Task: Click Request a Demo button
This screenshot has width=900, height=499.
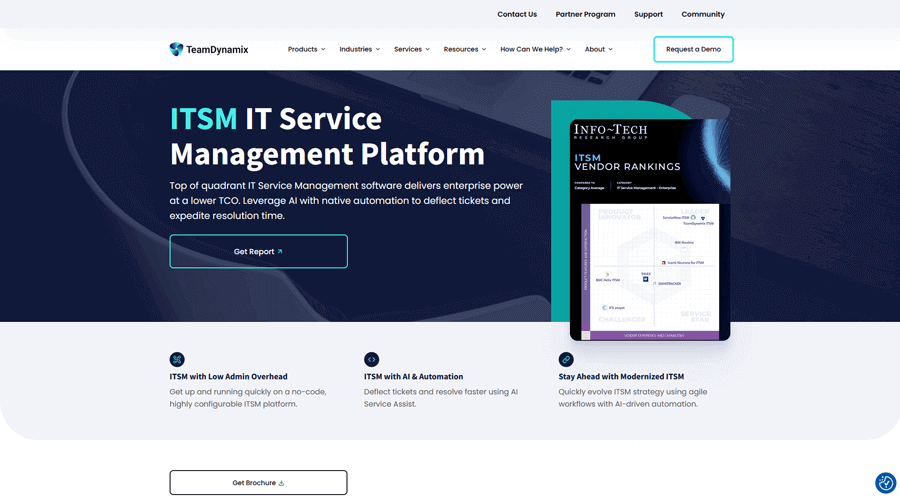Action: coord(693,49)
